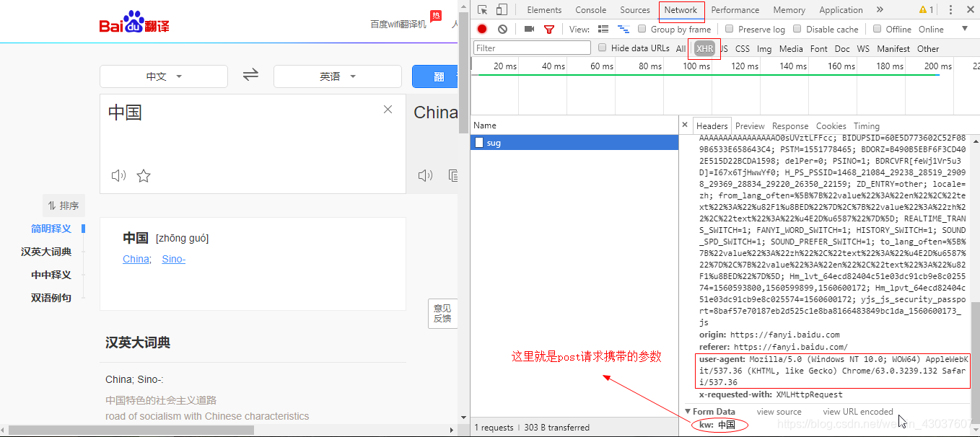Screen dimensions: 980x437
Task: Filter requests by Font type
Action: (x=819, y=48)
